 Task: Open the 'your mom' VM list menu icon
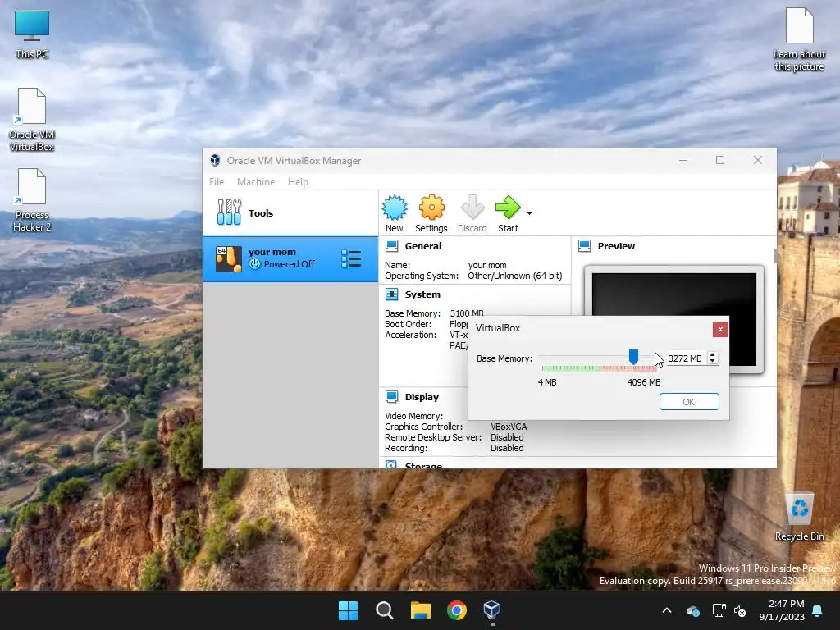point(351,259)
